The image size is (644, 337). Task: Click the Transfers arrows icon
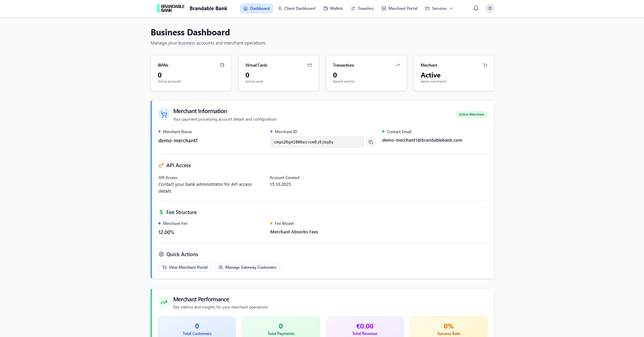[x=353, y=8]
